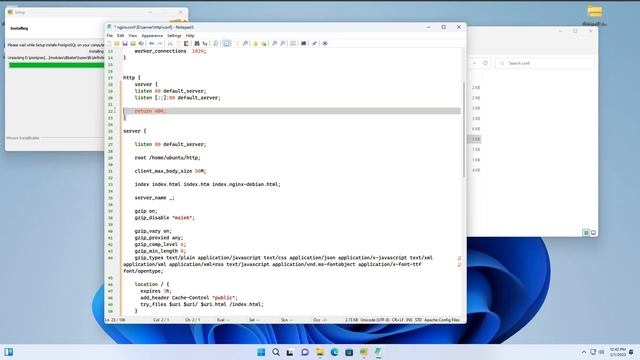Open the Windows Start menu
Viewport: 640px width, 360px height.
pos(261,352)
